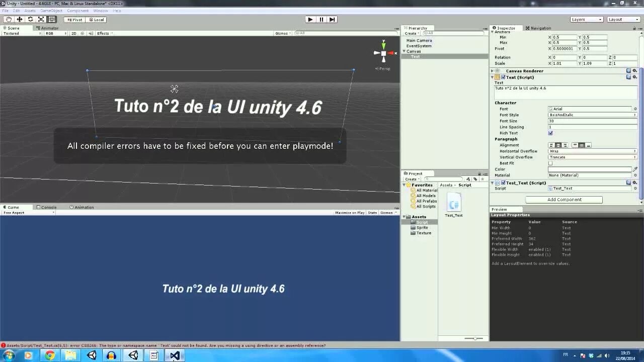Image resolution: width=644 pixels, height=362 pixels.
Task: Click the font object picker circle
Action: (x=635, y=109)
